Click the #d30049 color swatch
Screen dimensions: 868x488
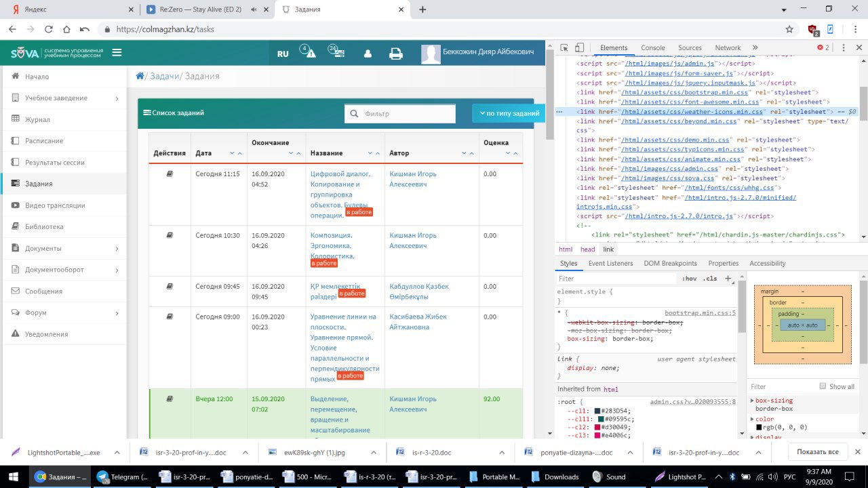click(598, 428)
